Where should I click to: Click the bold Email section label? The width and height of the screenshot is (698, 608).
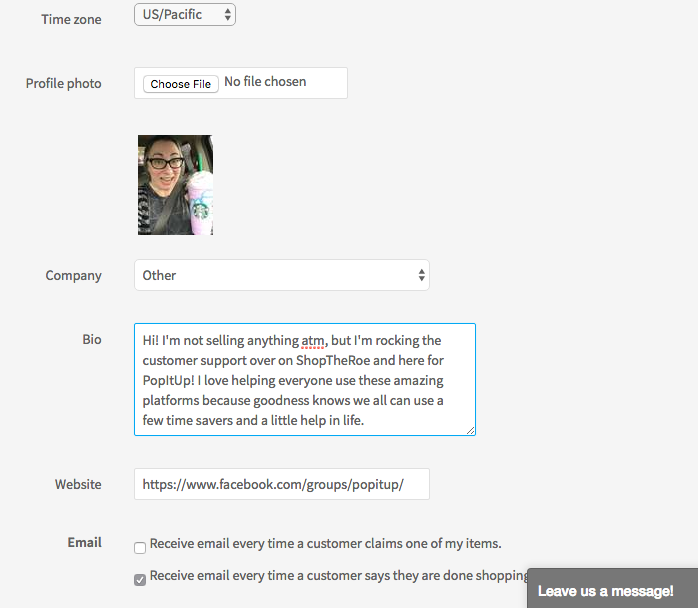[84, 543]
